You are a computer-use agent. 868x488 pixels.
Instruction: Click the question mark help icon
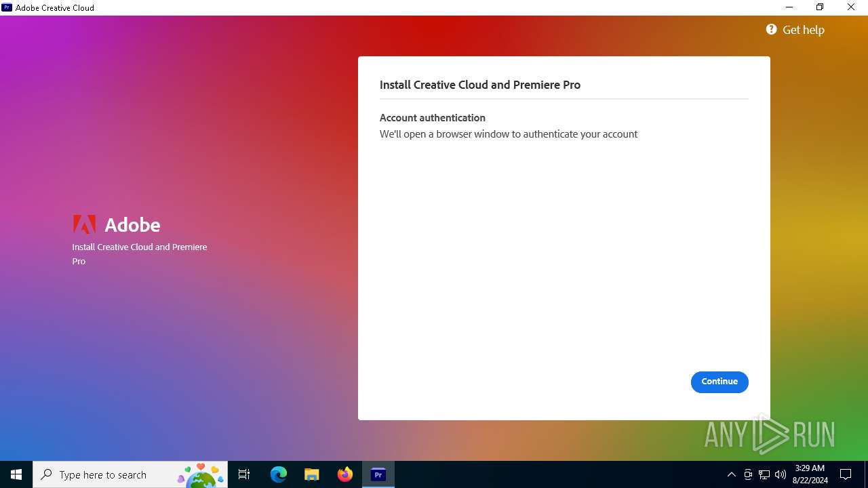(771, 29)
